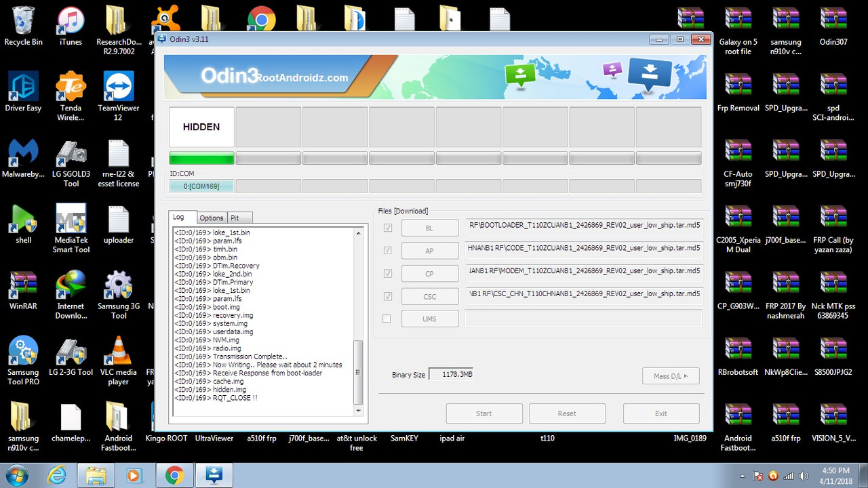Open the Malwarebytes desktop shortcut
The height and width of the screenshot is (488, 868).
[23, 159]
